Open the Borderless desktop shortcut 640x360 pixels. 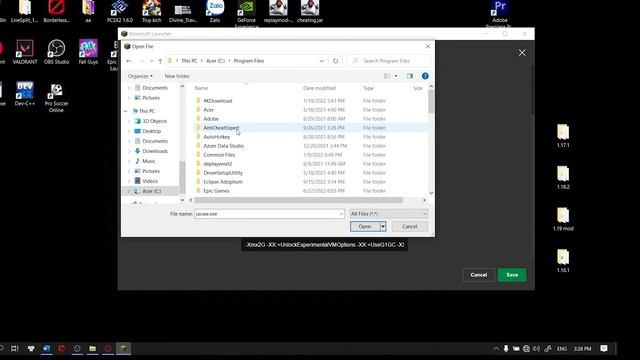click(56, 11)
